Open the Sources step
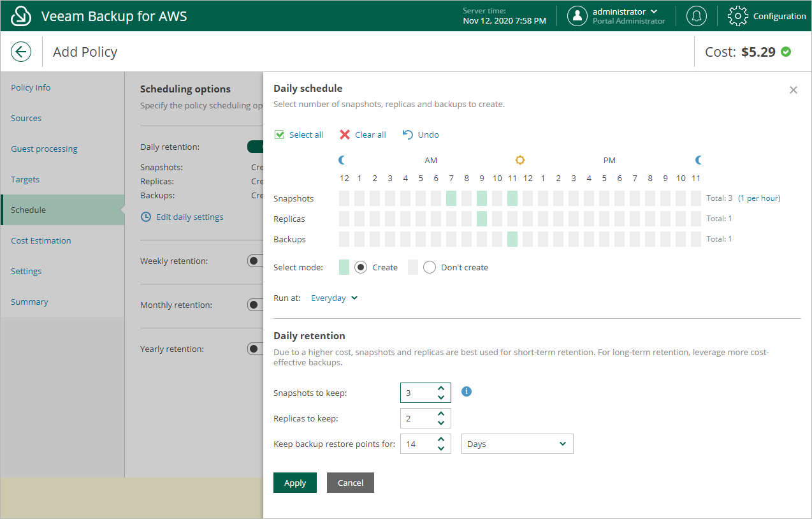This screenshot has width=812, height=519. pos(62,118)
